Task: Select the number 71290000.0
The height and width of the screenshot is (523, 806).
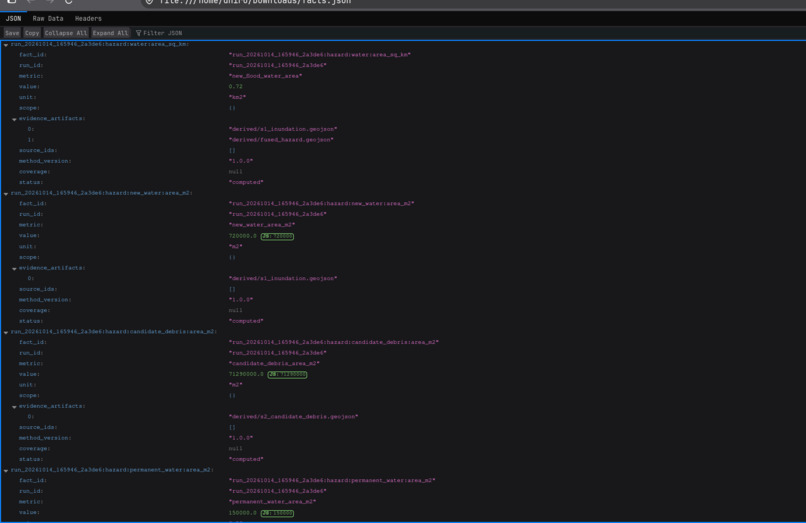Action: (246, 374)
